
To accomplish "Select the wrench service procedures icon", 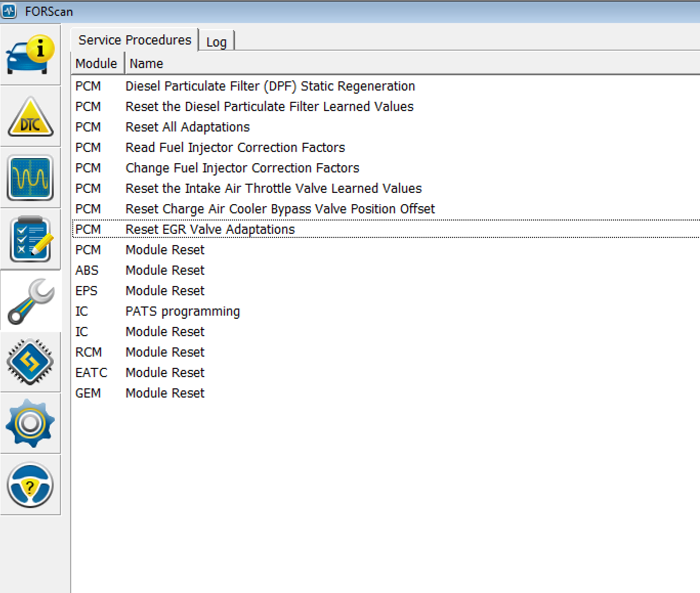I will [30, 301].
